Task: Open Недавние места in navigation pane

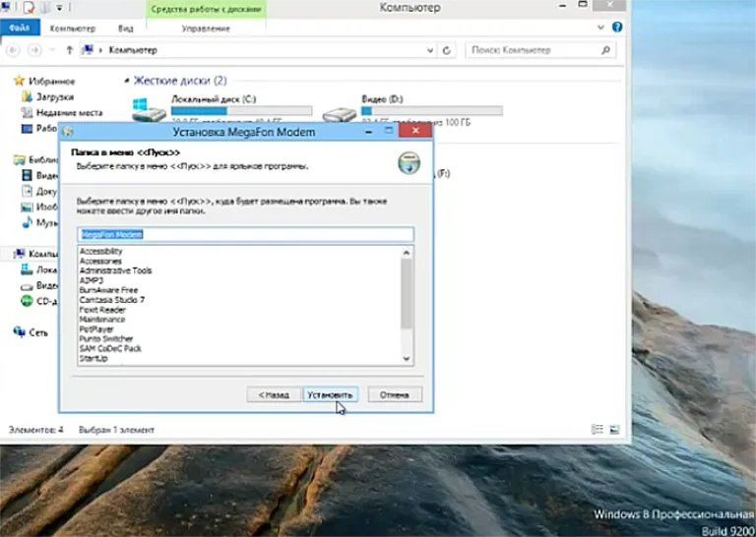Action: coord(70,113)
